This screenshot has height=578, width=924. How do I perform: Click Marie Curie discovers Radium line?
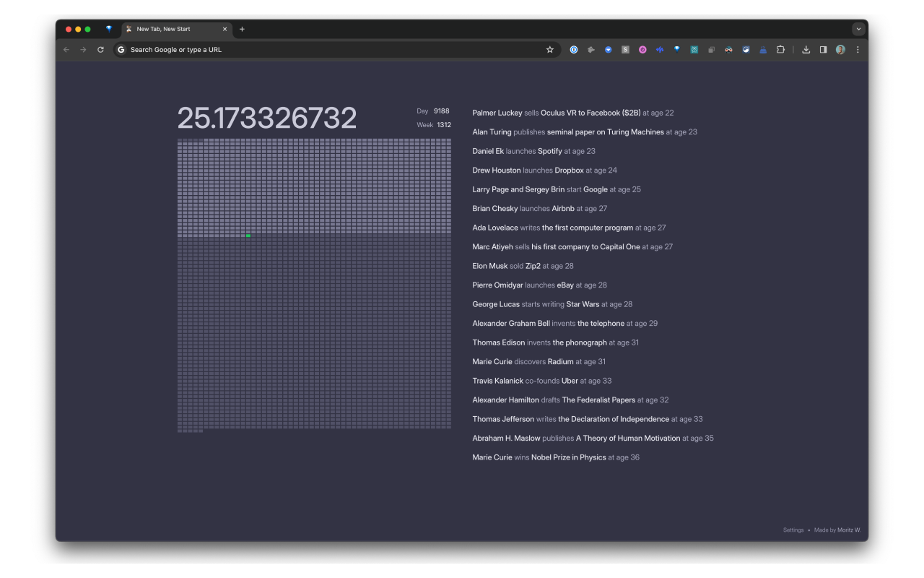(539, 362)
